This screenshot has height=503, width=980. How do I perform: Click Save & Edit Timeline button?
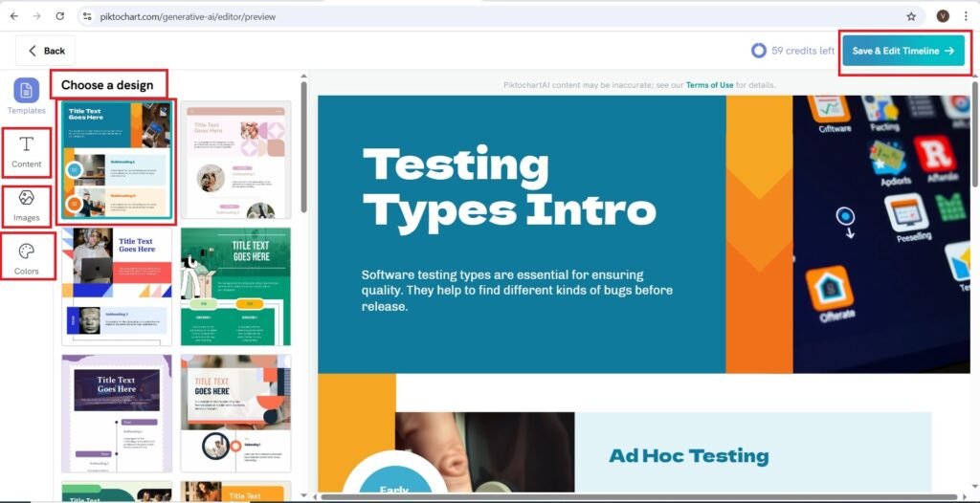point(903,51)
